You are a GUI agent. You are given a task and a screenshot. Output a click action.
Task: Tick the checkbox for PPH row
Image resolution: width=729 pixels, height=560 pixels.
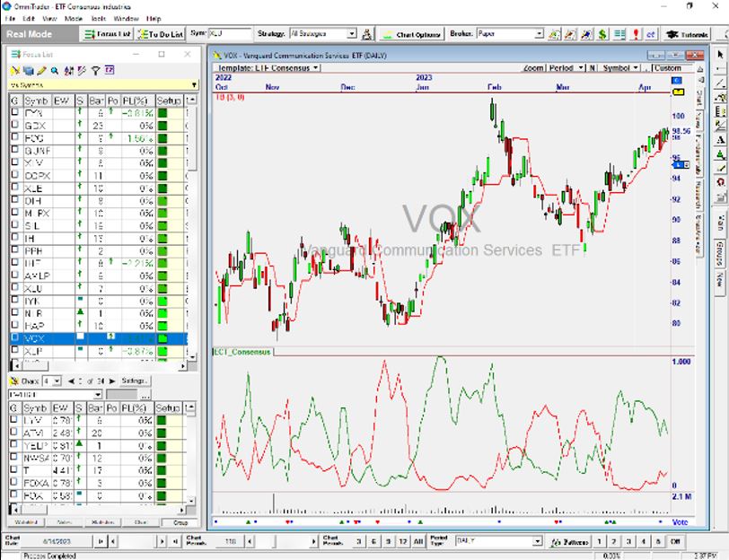tap(15, 250)
